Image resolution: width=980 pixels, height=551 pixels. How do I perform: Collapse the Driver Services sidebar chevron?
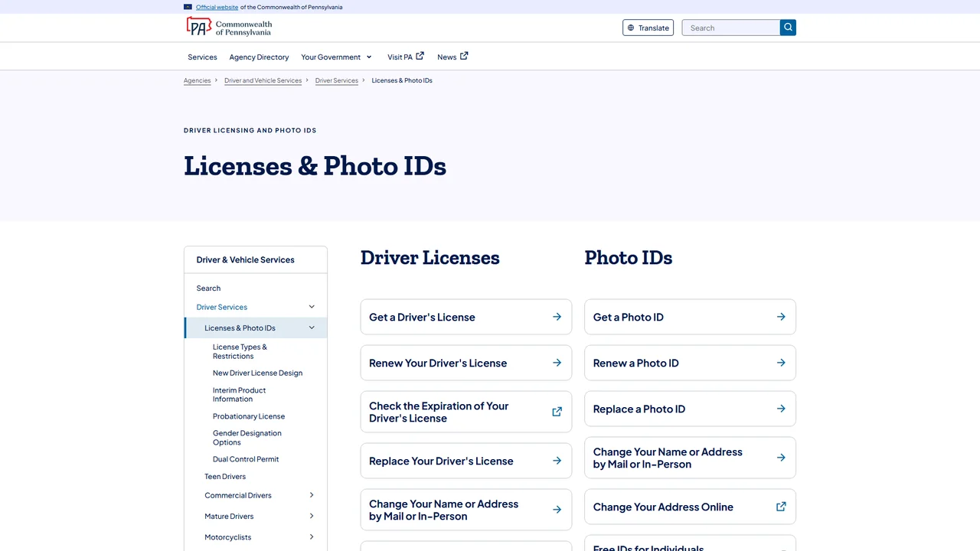[x=312, y=307]
